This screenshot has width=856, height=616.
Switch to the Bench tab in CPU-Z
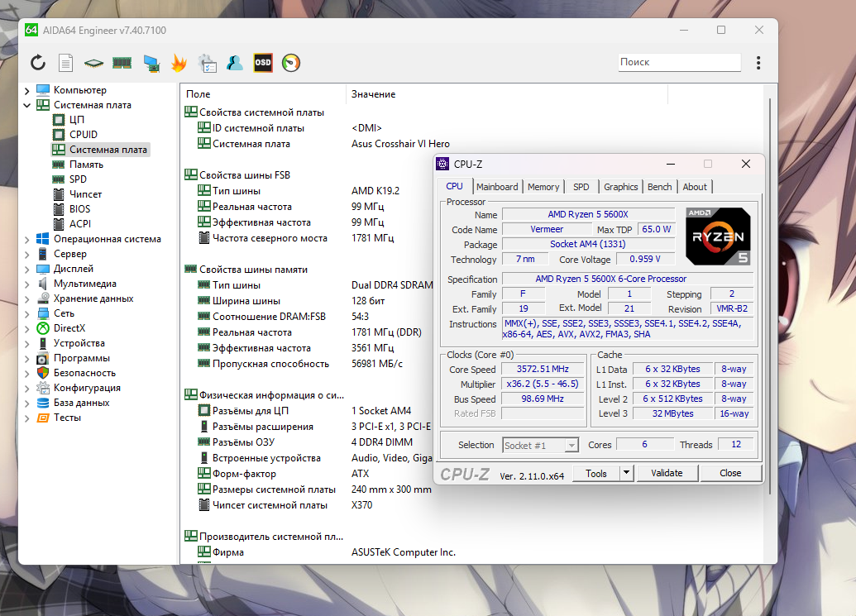pos(659,187)
